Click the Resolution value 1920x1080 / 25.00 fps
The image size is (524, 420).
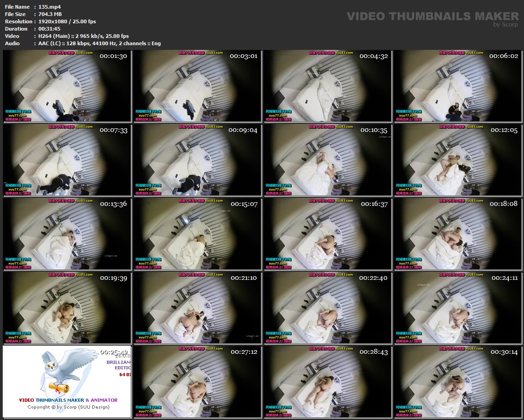tap(67, 21)
